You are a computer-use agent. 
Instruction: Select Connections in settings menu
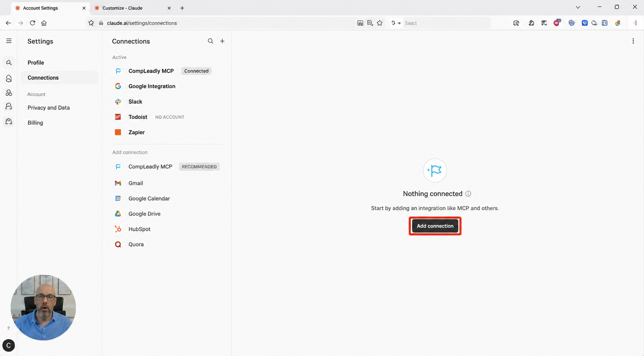pyautogui.click(x=59, y=77)
